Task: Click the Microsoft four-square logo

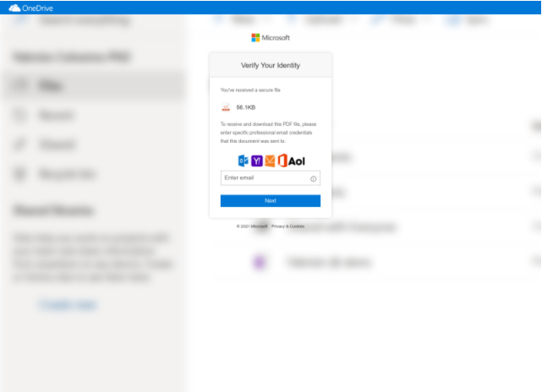Action: click(x=255, y=38)
